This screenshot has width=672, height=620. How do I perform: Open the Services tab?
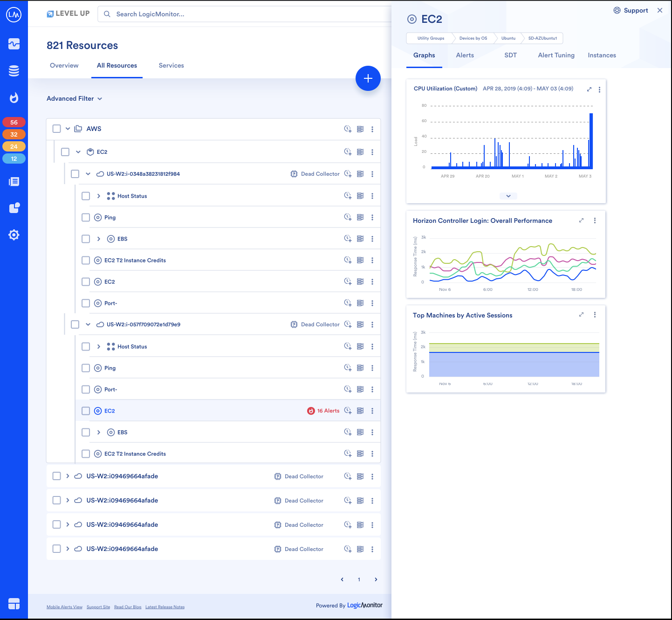[x=171, y=65]
